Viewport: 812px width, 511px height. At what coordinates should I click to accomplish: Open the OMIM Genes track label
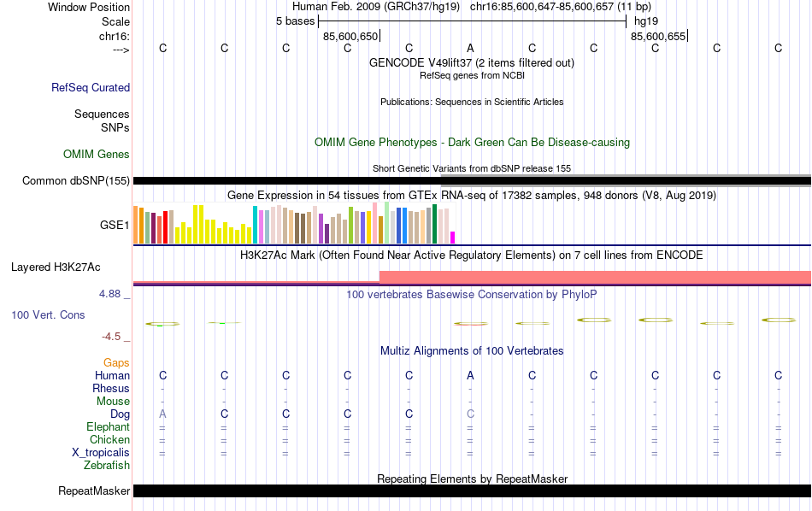(x=97, y=155)
